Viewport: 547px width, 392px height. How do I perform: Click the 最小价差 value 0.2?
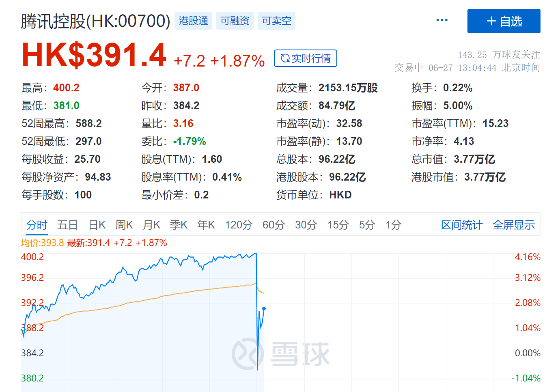[x=201, y=195]
